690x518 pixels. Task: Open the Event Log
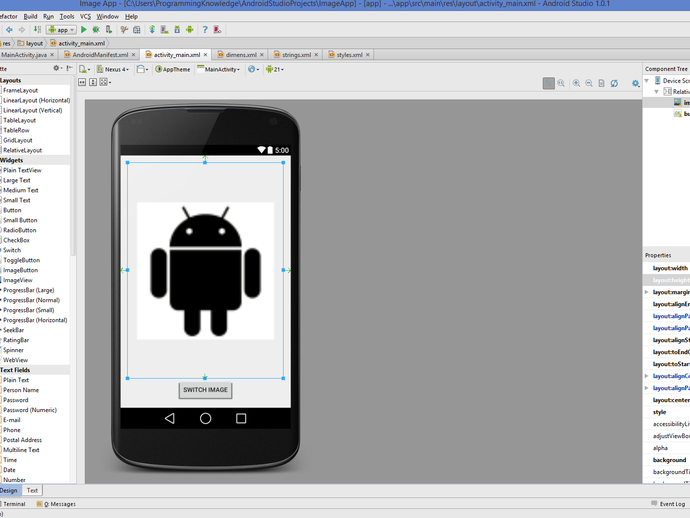click(668, 504)
